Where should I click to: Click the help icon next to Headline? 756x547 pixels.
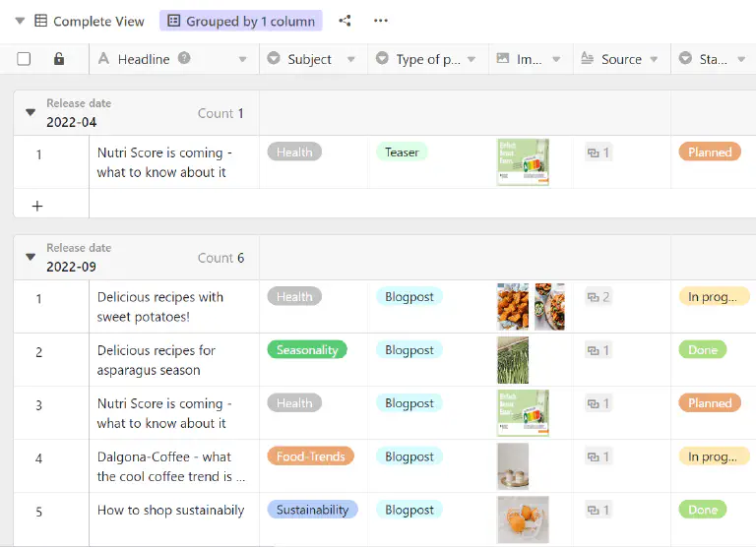[x=184, y=59]
